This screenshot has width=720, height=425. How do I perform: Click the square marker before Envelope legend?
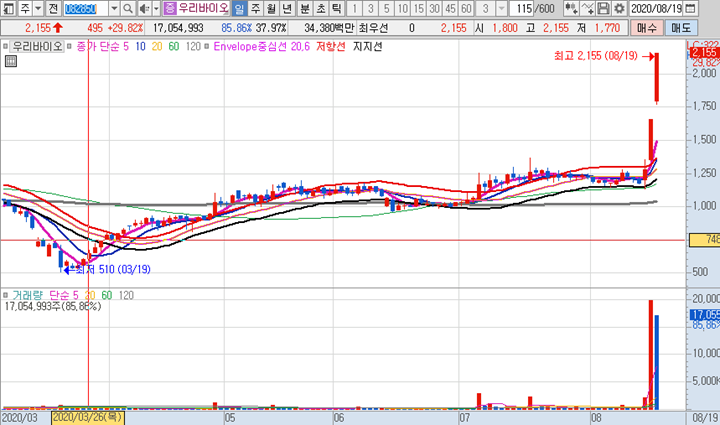coord(207,46)
